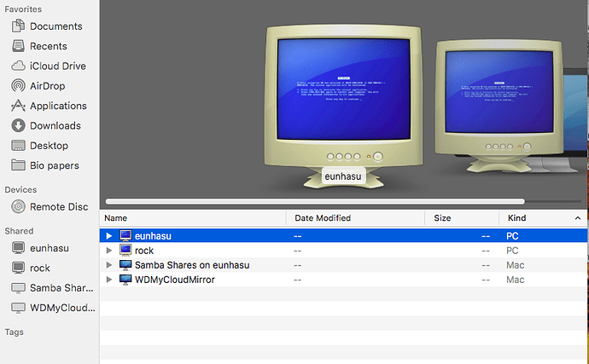The image size is (589, 364).
Task: Select the WDMyCloudMirror file name
Action: coord(175,280)
